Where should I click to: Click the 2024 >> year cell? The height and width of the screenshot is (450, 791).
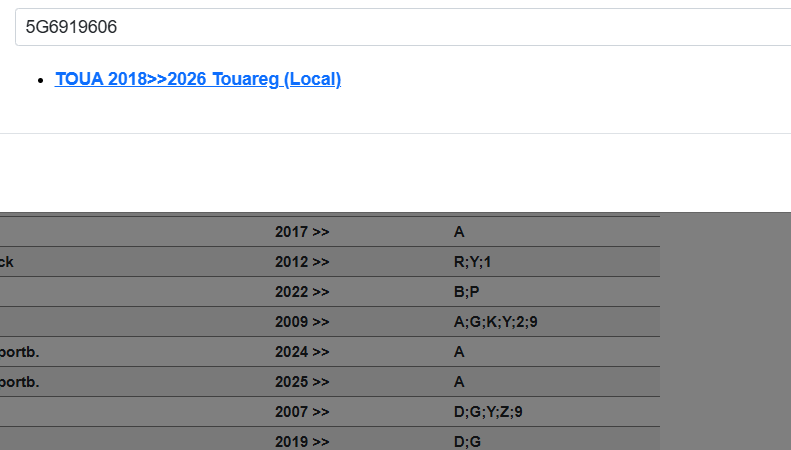click(302, 352)
